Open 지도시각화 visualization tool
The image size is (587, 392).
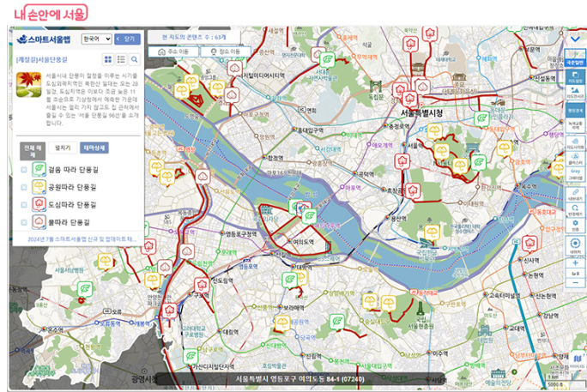(x=575, y=144)
